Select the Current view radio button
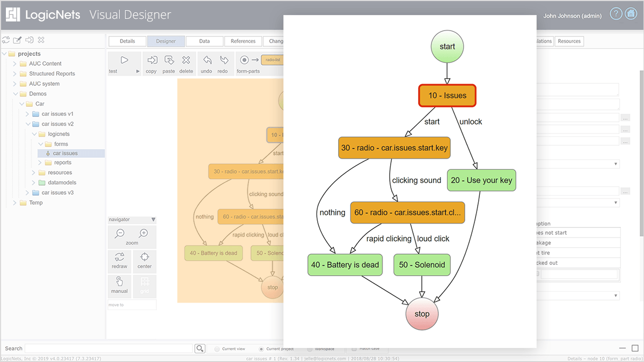This screenshot has height=362, width=644. (x=217, y=349)
